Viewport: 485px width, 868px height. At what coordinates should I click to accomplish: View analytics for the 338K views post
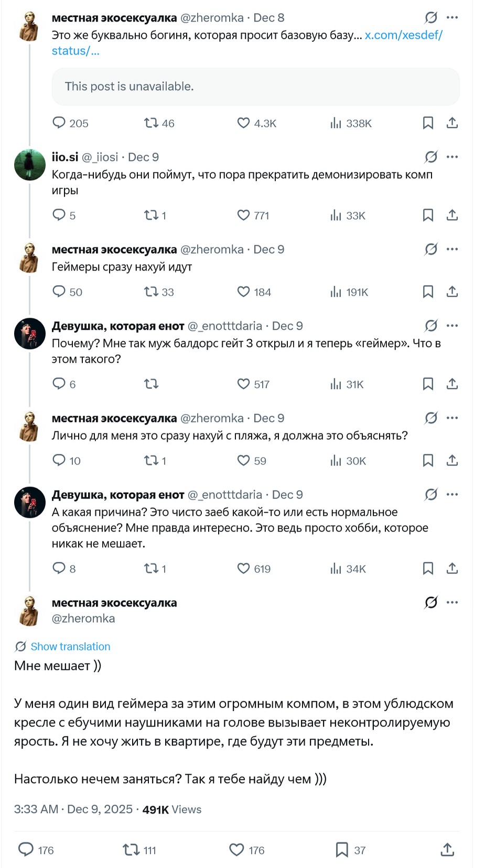336,123
